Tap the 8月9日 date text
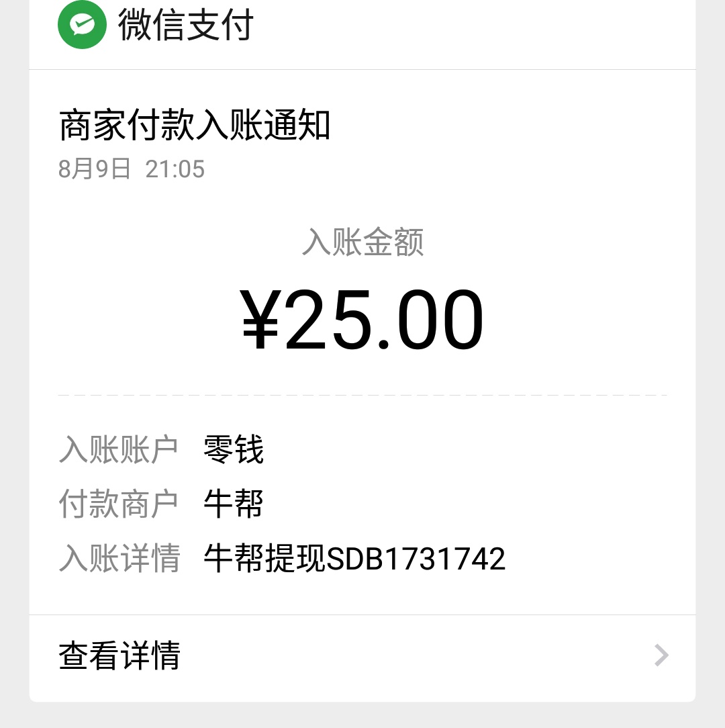The image size is (725, 728). (x=94, y=169)
